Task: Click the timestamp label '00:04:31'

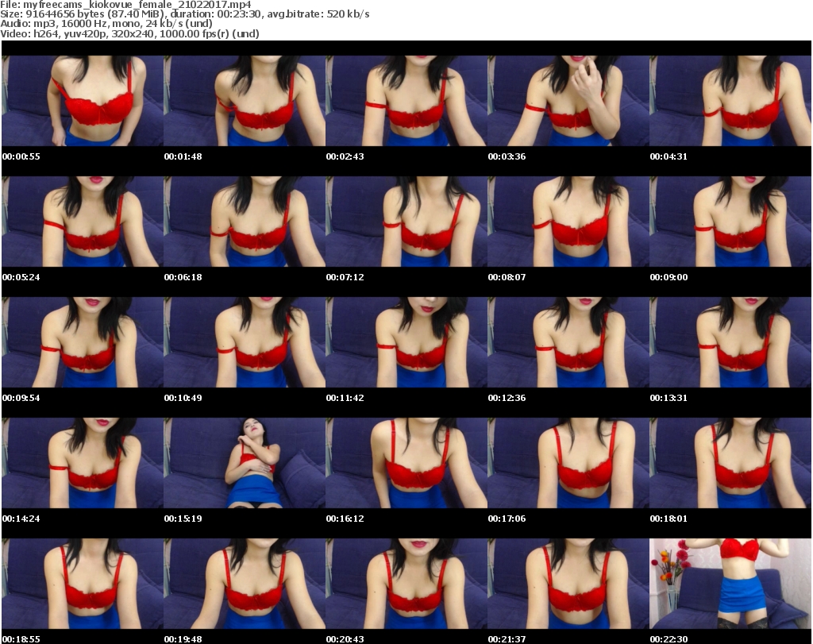Action: [x=669, y=156]
